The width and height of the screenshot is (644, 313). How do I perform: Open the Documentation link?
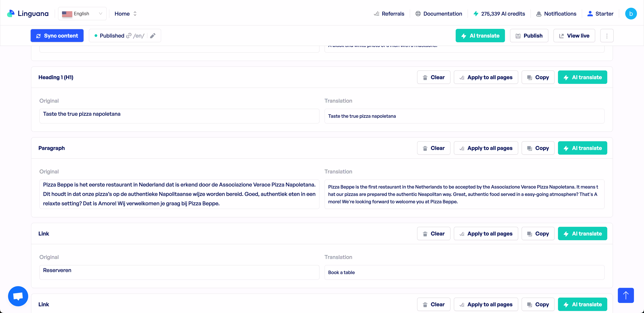[439, 14]
